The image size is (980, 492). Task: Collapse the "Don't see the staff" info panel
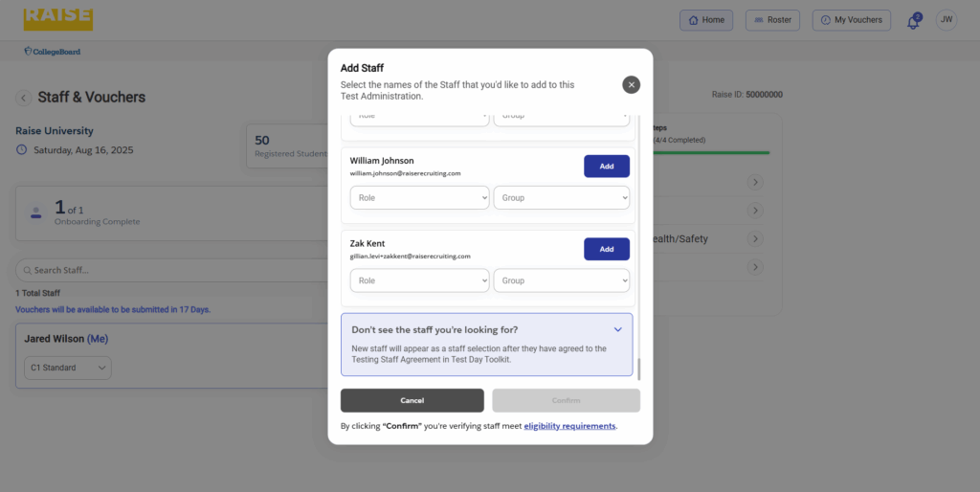(617, 329)
